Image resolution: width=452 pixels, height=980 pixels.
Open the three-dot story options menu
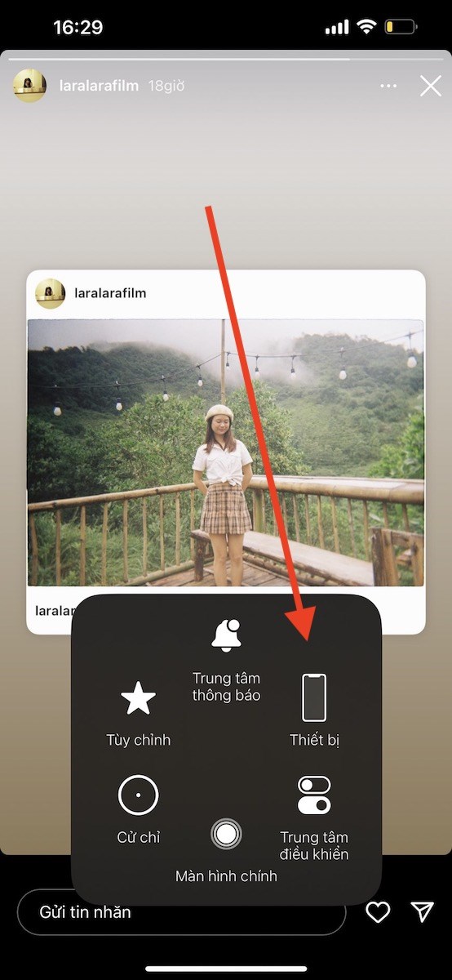[389, 86]
